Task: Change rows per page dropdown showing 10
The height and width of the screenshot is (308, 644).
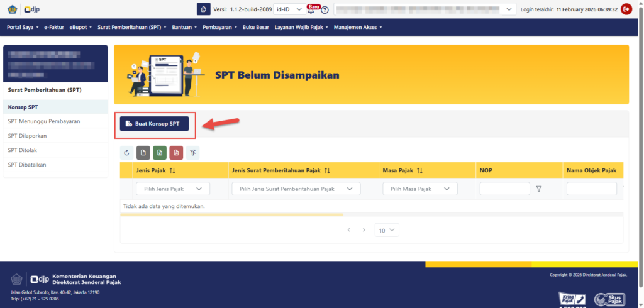Action: pos(387,230)
